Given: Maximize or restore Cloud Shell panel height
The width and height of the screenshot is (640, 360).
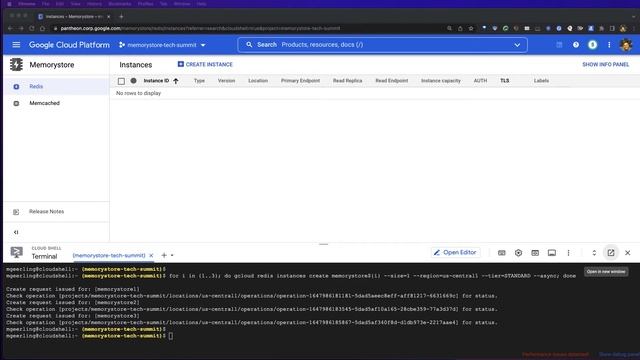Looking at the screenshot, I should coord(594,253).
